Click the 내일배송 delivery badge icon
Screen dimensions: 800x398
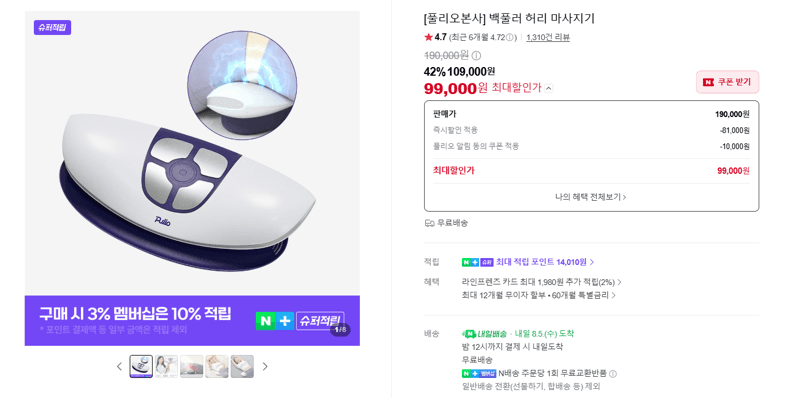(x=485, y=334)
